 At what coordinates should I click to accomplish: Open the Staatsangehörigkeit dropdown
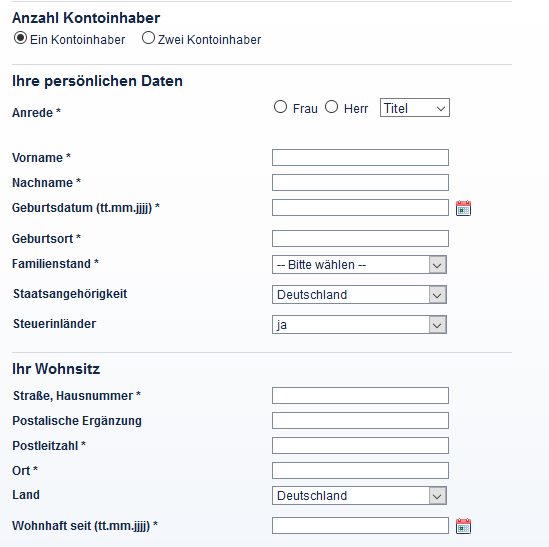point(359,295)
